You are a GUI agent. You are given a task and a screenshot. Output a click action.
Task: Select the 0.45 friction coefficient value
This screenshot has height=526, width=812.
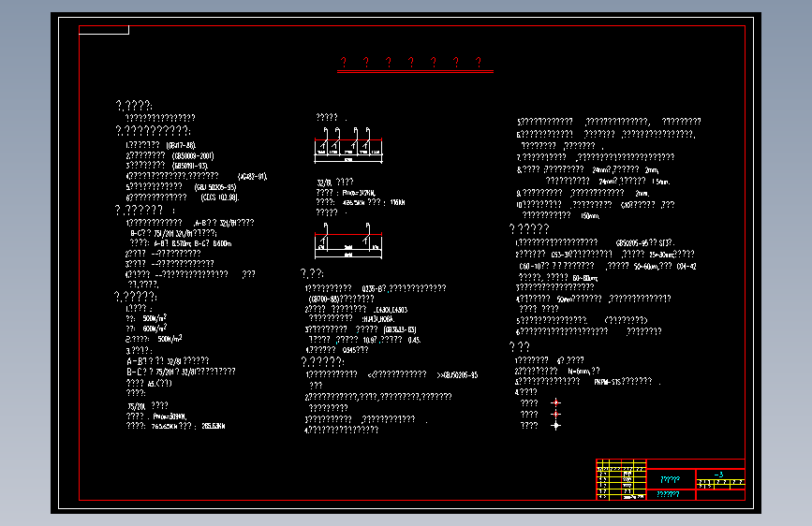(414, 340)
